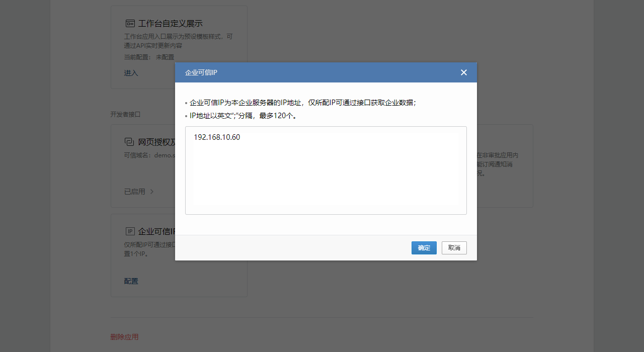The image size is (644, 352).
Task: Click the IP badge icon on 企业可信IP card
Action: coord(129,231)
